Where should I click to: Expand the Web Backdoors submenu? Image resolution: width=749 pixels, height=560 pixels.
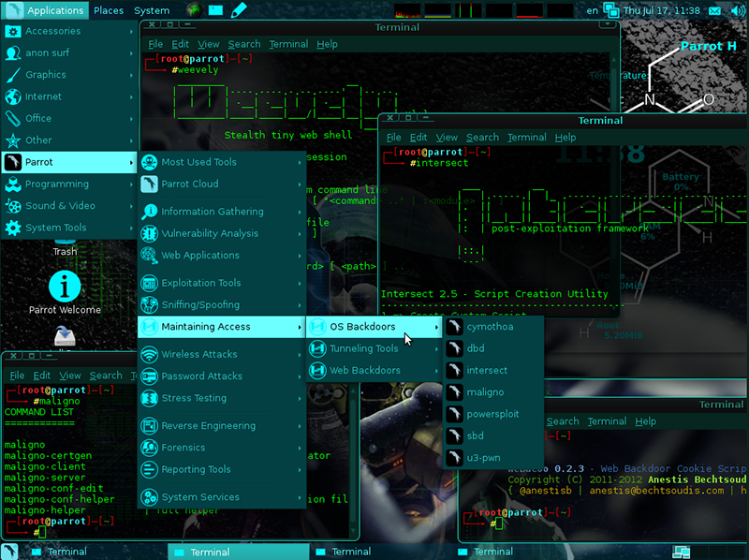364,371
